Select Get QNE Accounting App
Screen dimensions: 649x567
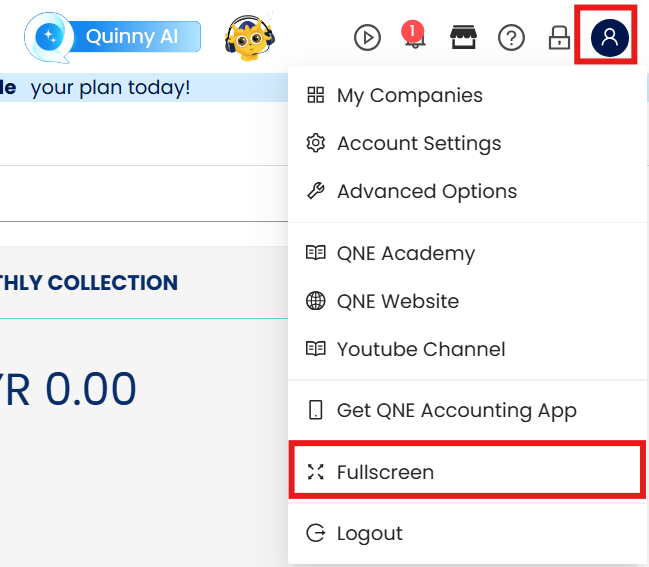click(456, 410)
